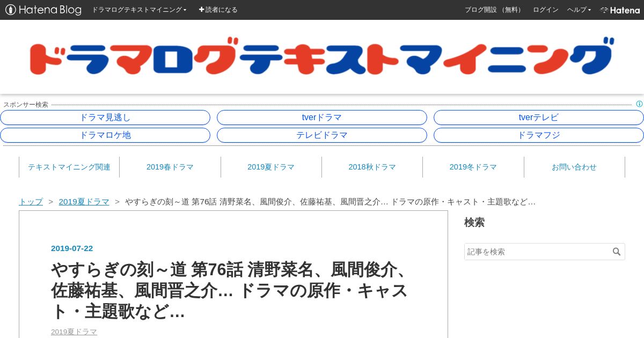Select the ドラマ見逃し sponsor search

pos(105,117)
